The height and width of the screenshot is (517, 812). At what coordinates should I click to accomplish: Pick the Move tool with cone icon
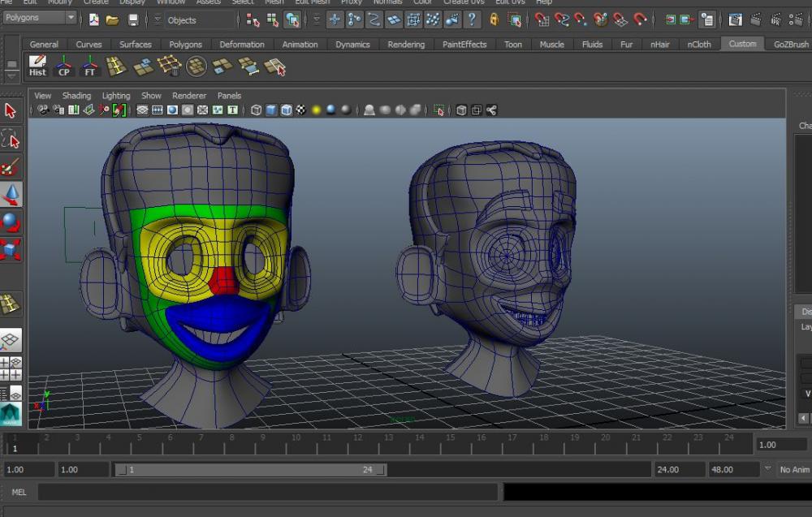coord(11,195)
